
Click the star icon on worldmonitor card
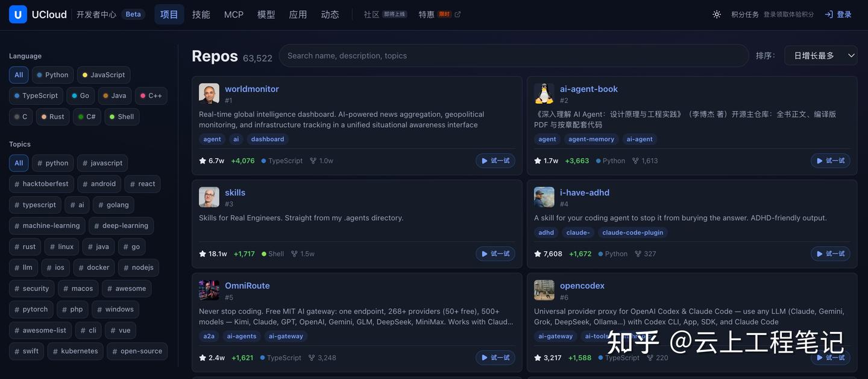click(x=203, y=161)
